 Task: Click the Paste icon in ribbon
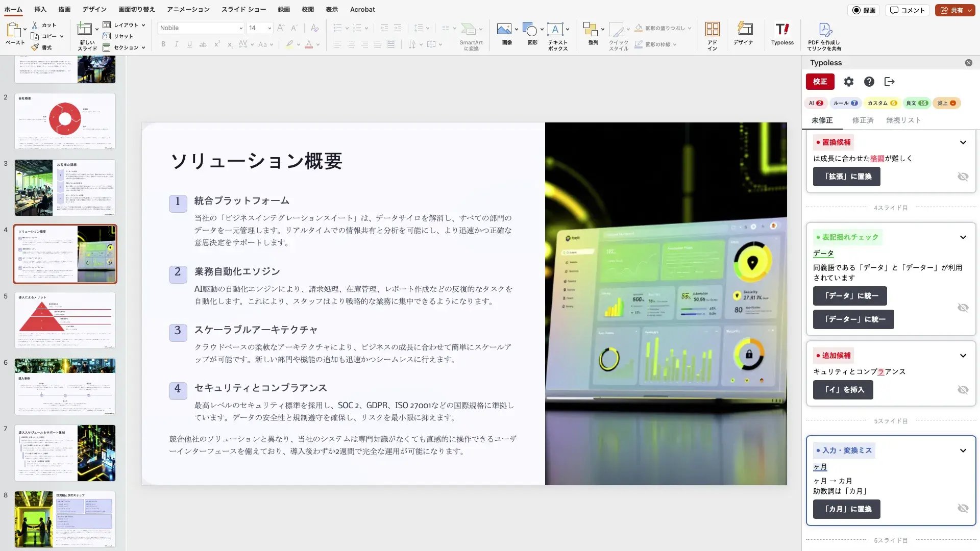click(14, 30)
